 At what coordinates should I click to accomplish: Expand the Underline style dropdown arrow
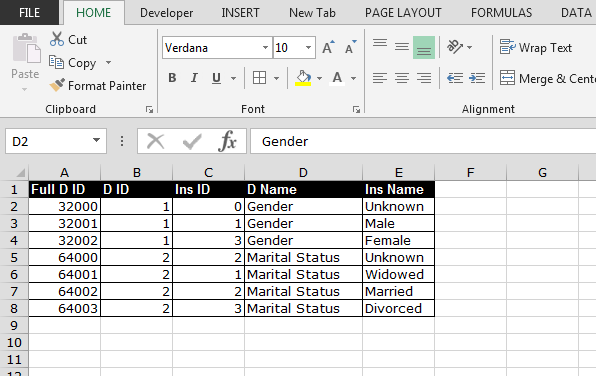point(233,78)
